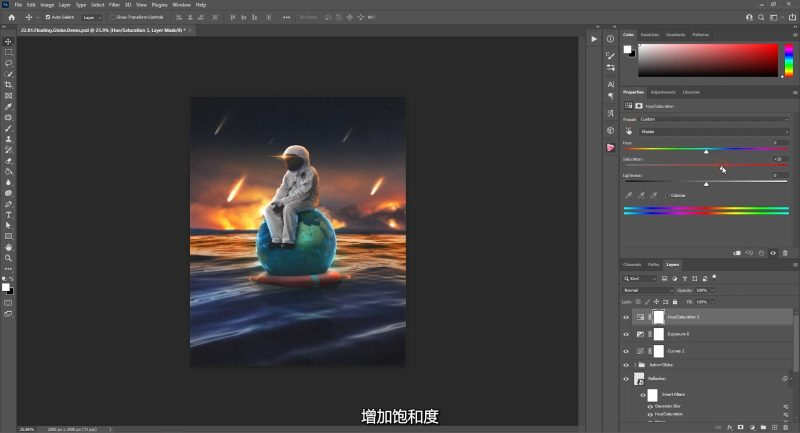
Task: Open the Image menu
Action: [47, 5]
